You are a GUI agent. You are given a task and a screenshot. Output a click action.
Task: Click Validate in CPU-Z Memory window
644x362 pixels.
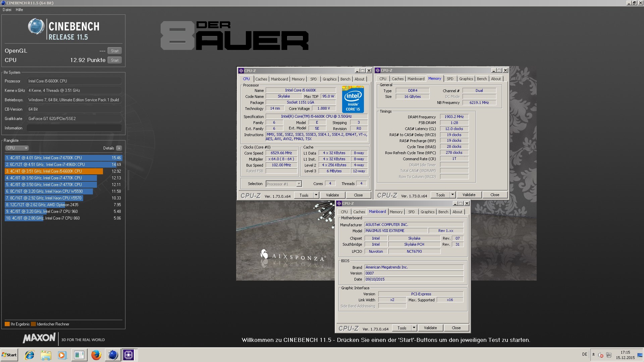(469, 195)
